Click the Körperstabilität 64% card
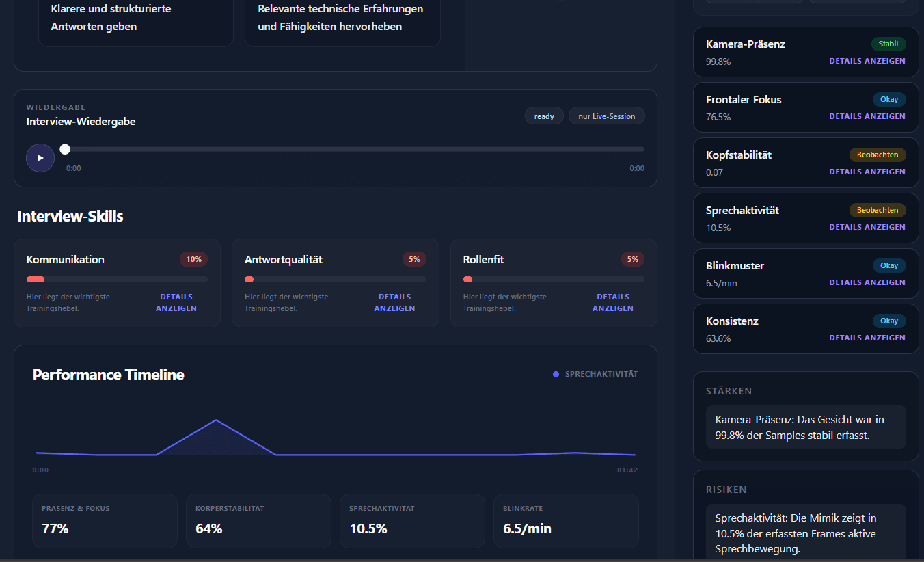924x562 pixels. point(258,521)
